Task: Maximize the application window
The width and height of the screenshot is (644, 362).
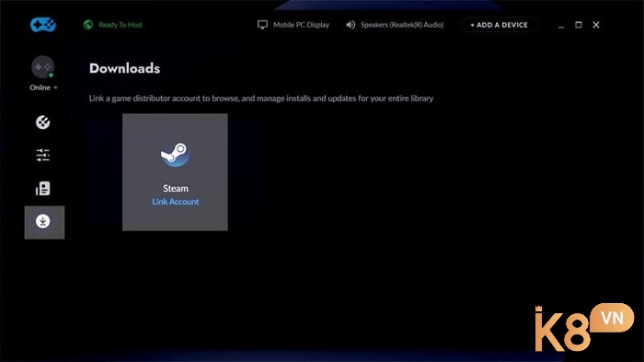Action: coord(579,25)
